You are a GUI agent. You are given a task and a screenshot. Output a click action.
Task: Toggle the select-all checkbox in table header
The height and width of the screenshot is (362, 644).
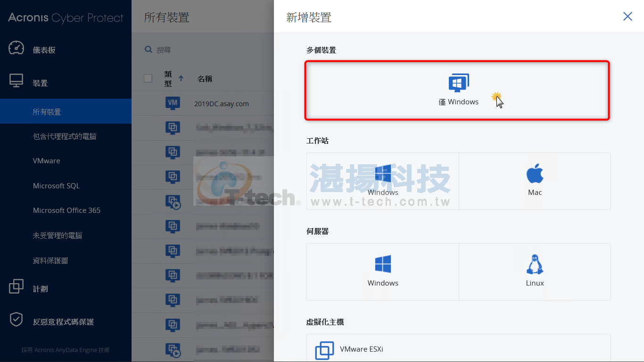pos(148,78)
